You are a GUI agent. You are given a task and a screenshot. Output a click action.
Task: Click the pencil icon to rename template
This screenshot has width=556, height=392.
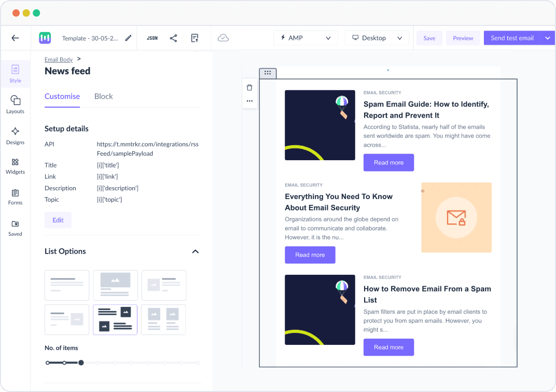128,38
